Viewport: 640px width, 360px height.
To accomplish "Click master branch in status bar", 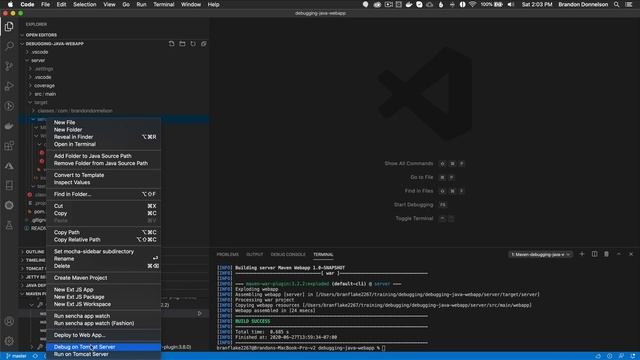I will point(16,356).
